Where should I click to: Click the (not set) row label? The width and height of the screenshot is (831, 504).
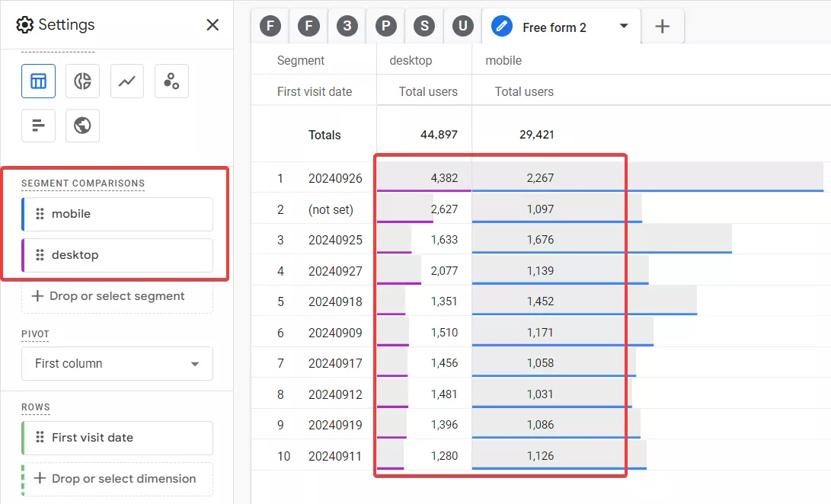(x=331, y=209)
